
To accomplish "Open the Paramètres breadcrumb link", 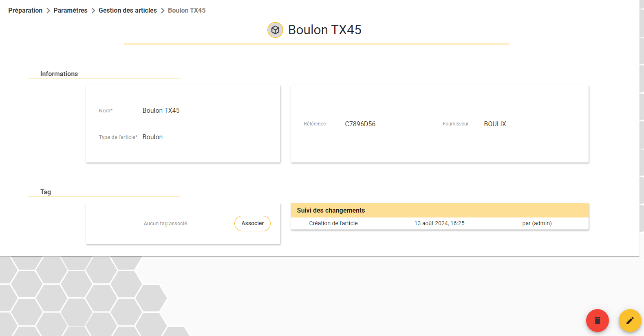I will coord(71,10).
